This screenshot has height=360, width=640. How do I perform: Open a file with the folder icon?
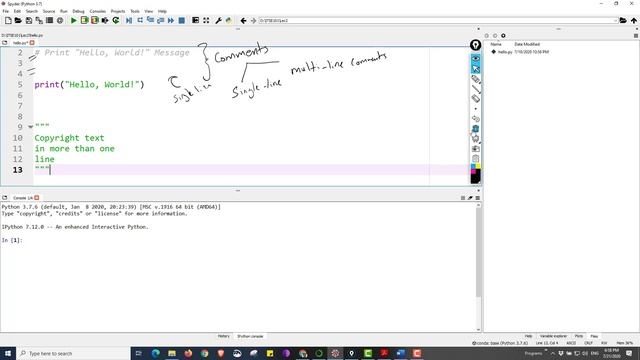[x=18, y=20]
